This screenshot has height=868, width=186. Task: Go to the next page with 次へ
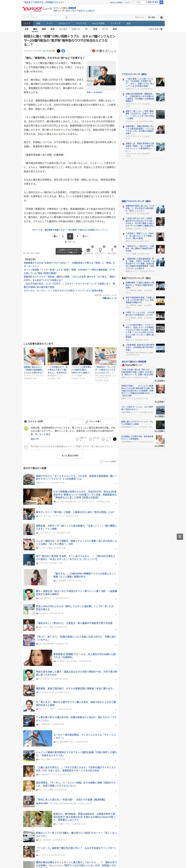85,236
